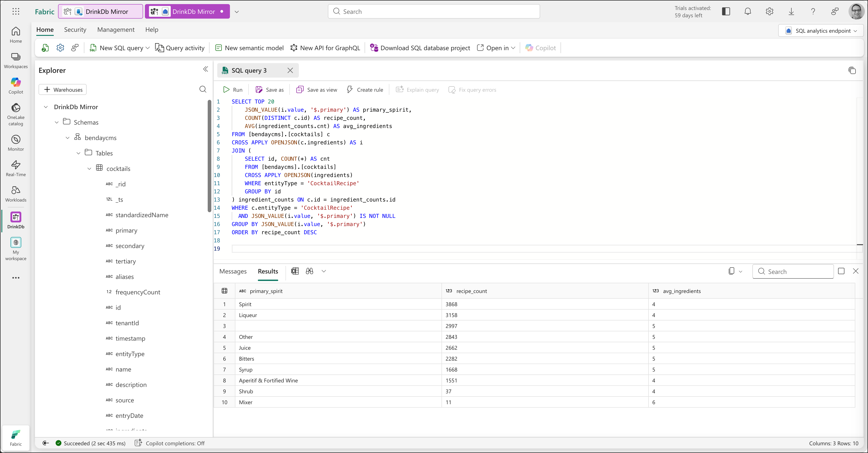Click the refresh icon in the Home ribbon

tap(45, 48)
